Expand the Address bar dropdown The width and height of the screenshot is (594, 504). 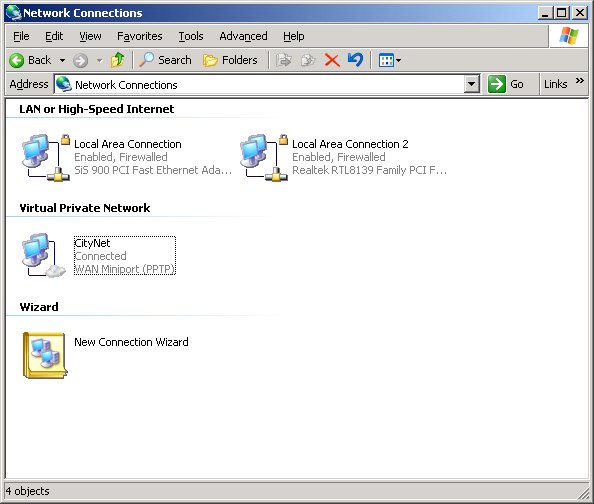pyautogui.click(x=472, y=84)
